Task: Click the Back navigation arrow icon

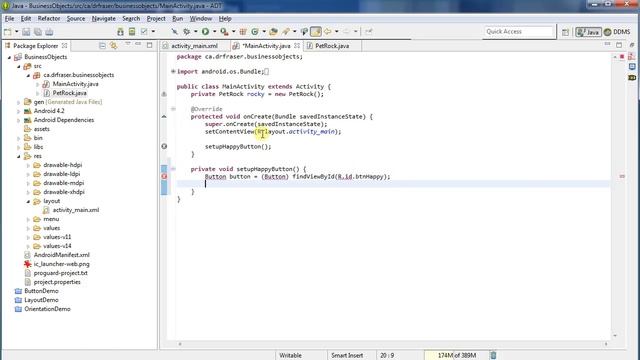Action: point(328,31)
